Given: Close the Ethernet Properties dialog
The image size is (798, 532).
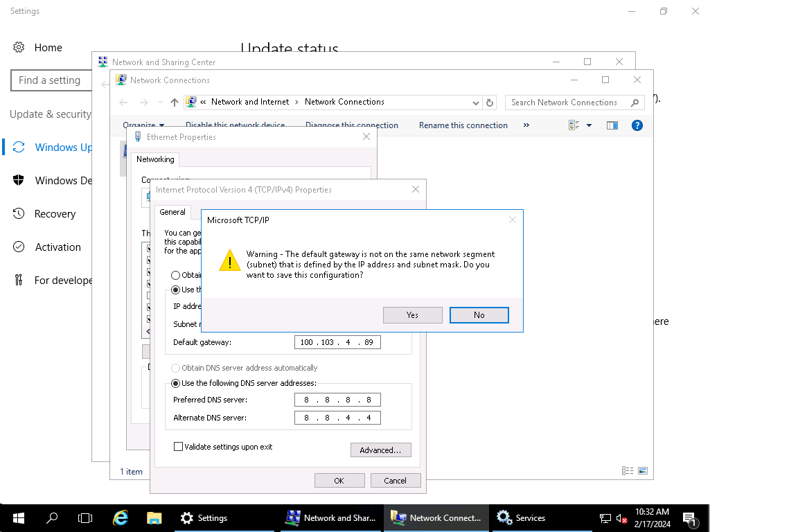Looking at the screenshot, I should 366,136.
